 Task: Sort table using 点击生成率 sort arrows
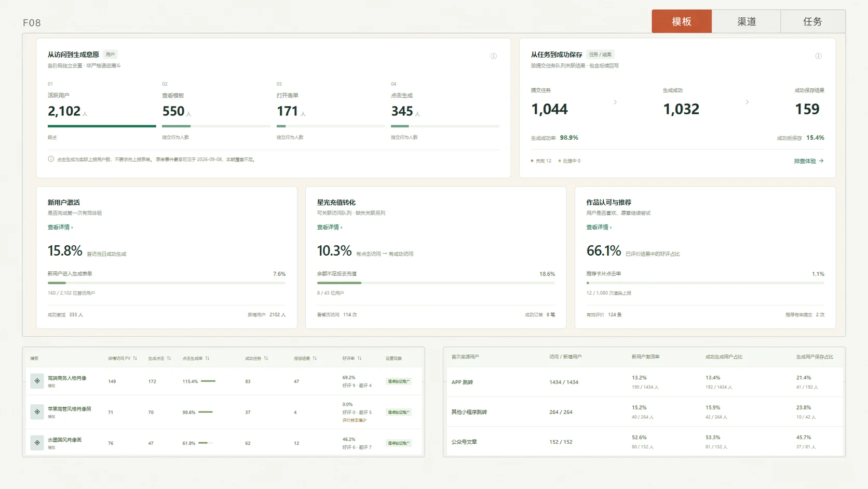207,358
